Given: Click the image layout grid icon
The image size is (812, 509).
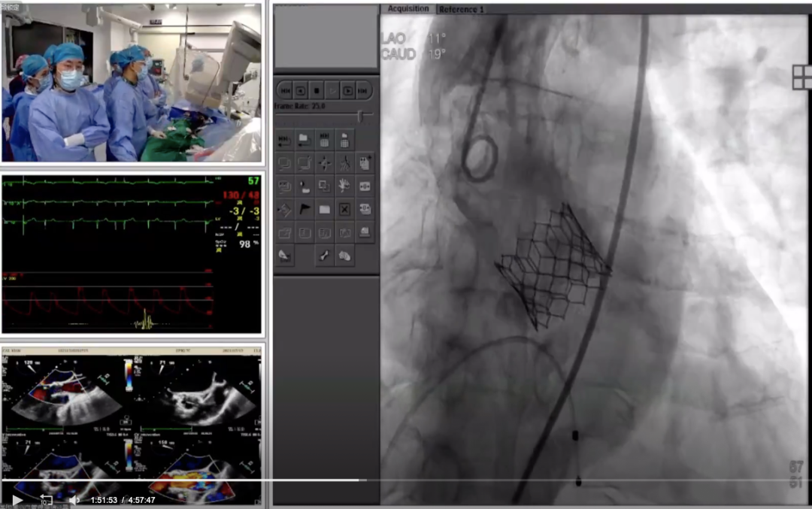Looking at the screenshot, I should 803,77.
